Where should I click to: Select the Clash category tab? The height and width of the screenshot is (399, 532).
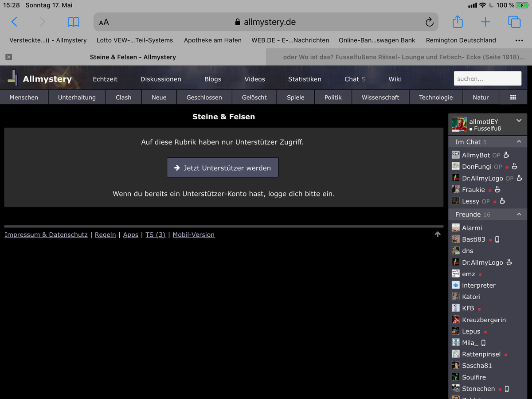click(124, 97)
